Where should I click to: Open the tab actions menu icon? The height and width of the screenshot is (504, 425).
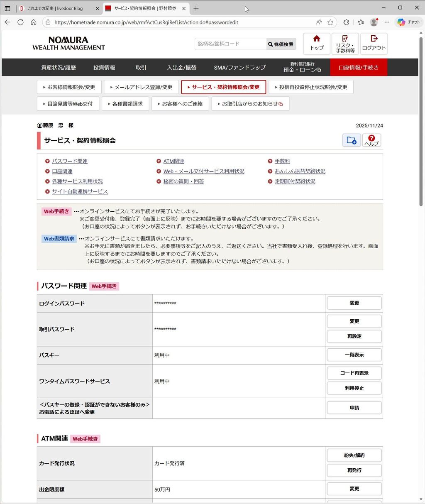[7, 8]
